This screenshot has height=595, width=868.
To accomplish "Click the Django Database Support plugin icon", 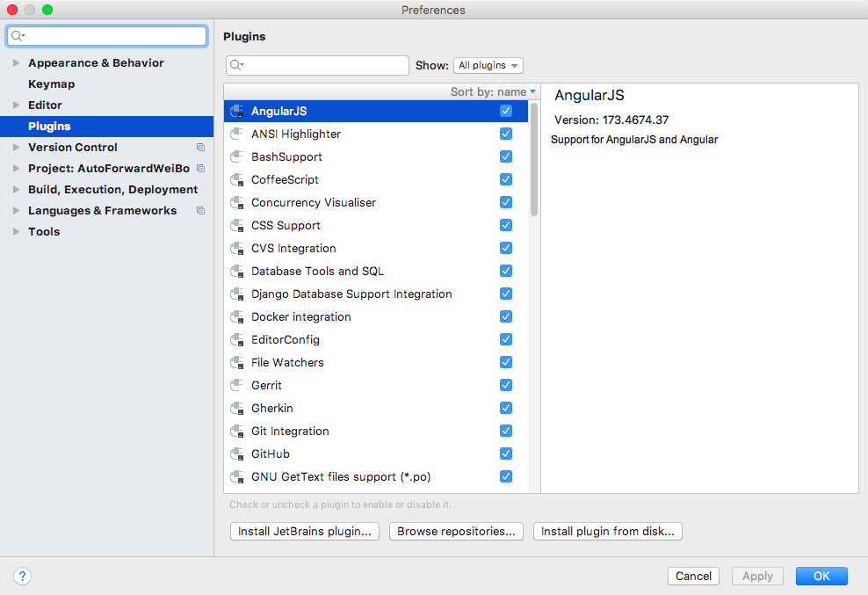I will (237, 294).
